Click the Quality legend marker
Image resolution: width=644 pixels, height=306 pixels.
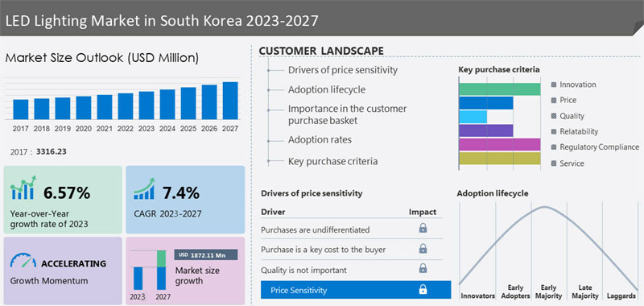pos(554,116)
